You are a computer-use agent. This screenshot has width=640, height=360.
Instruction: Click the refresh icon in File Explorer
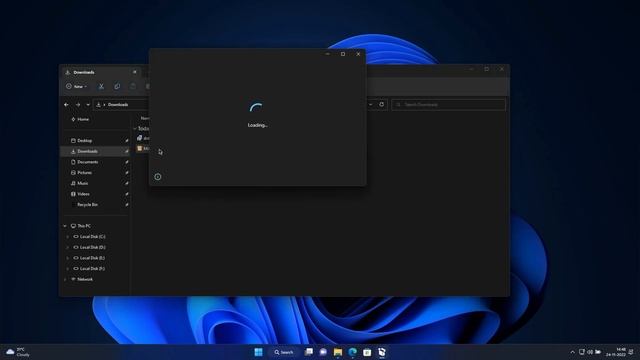click(381, 104)
